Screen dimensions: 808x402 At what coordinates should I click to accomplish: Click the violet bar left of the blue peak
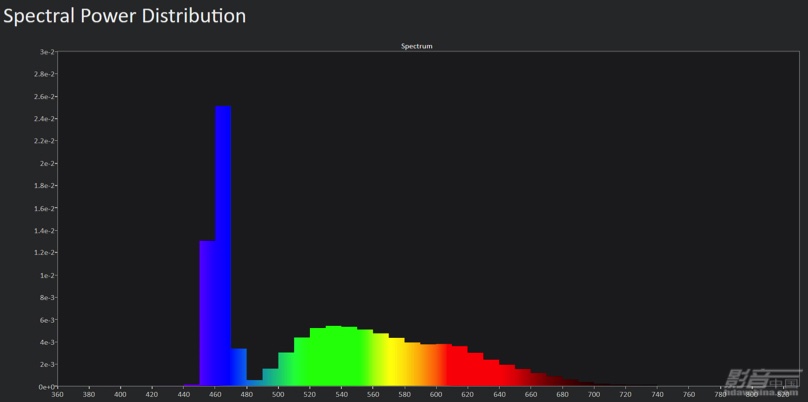[x=207, y=313]
